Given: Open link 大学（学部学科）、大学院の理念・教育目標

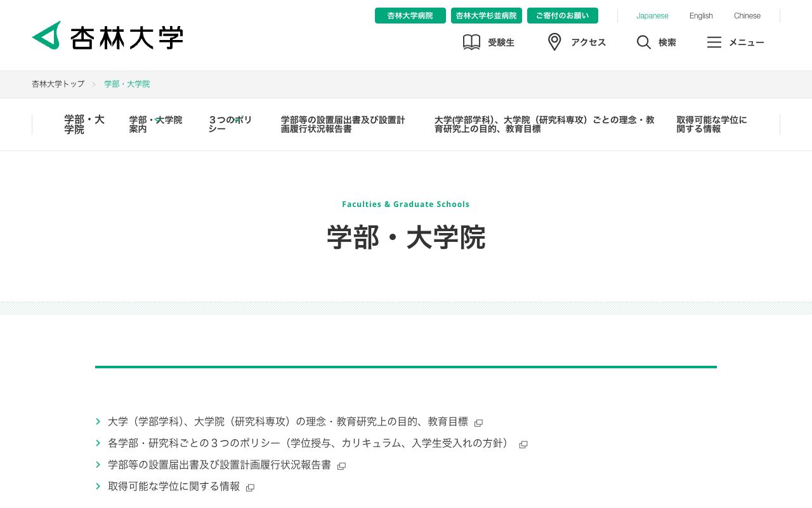Looking at the screenshot, I should coord(288,422).
